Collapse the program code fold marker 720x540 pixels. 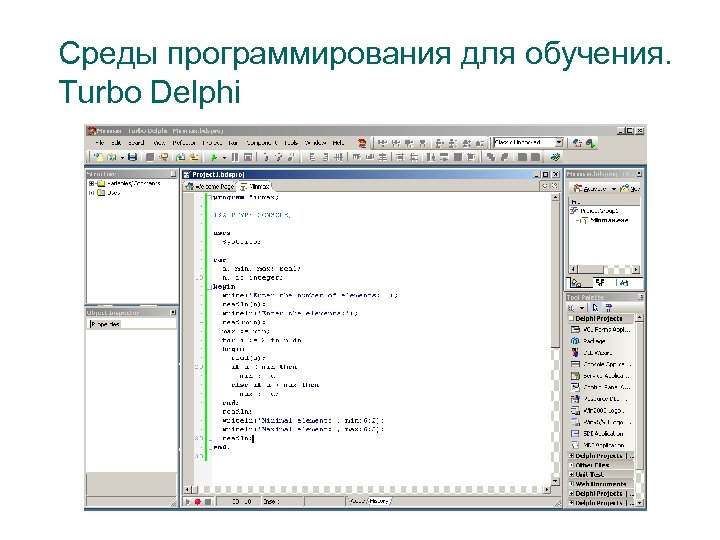(x=209, y=197)
